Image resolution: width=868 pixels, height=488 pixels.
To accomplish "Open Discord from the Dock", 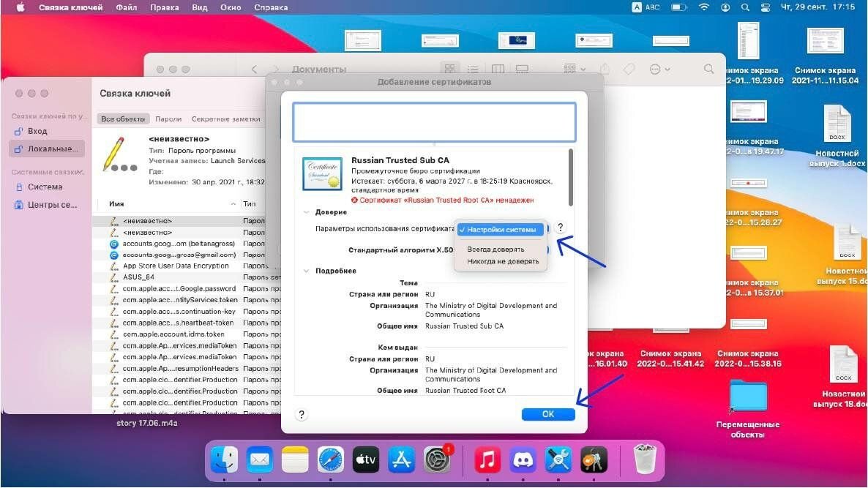I will (523, 459).
